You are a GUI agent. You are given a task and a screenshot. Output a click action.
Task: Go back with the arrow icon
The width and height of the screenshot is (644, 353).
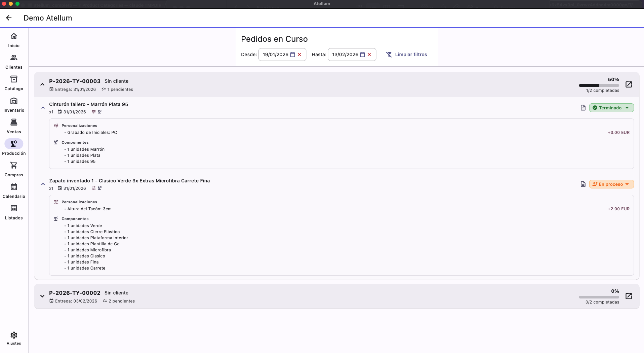(9, 18)
